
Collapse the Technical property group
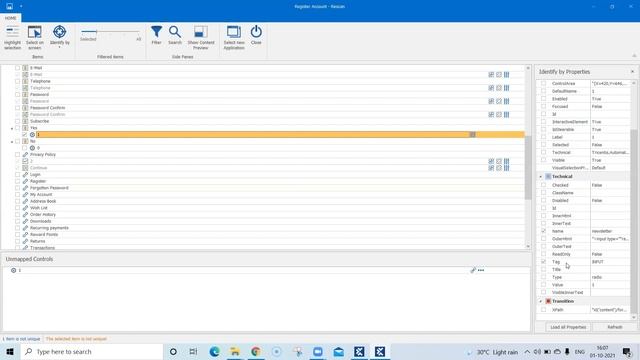tap(541, 177)
